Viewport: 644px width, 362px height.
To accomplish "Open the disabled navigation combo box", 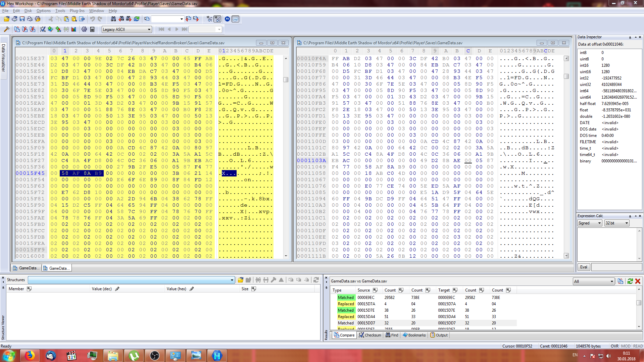I will pos(205,30).
